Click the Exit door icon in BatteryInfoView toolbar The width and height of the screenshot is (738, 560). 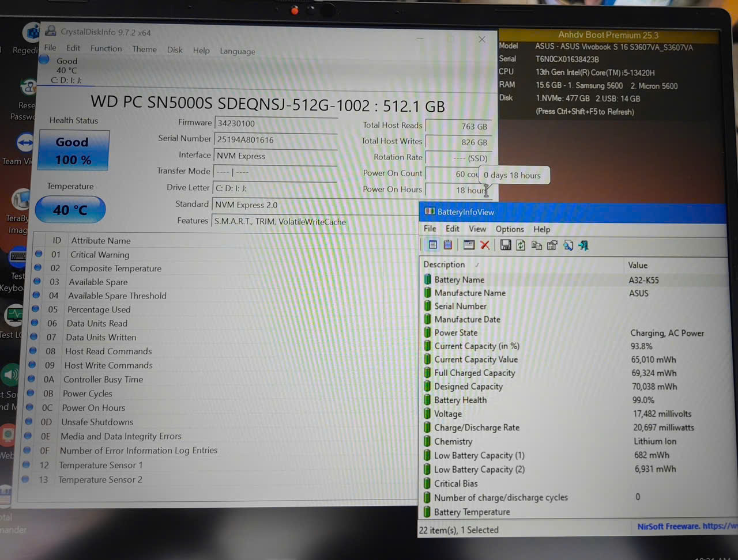click(583, 245)
